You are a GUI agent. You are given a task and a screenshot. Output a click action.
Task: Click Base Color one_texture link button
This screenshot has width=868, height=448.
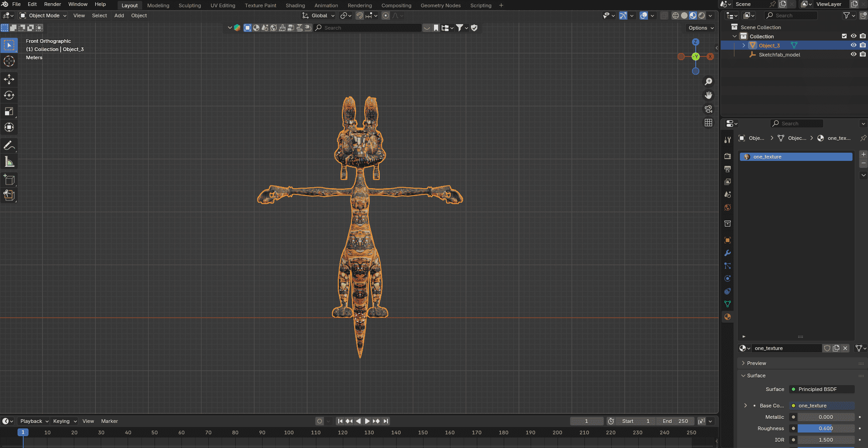(822, 406)
